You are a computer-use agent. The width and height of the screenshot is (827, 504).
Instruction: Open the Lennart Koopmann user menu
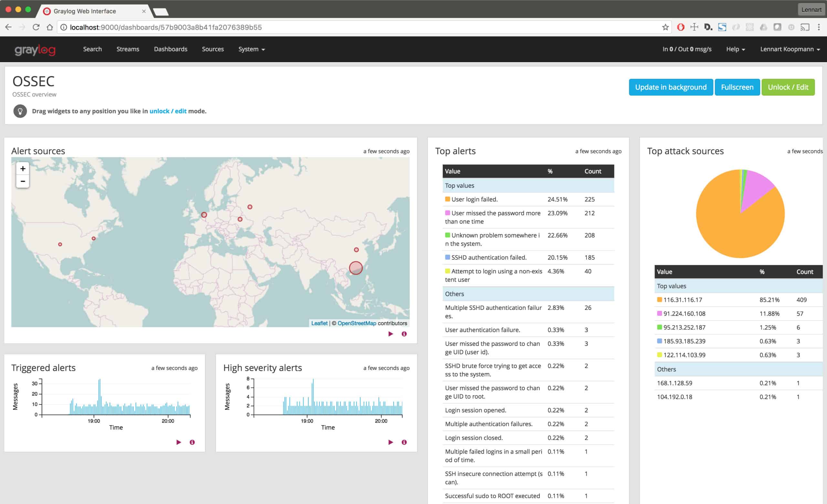coord(790,49)
